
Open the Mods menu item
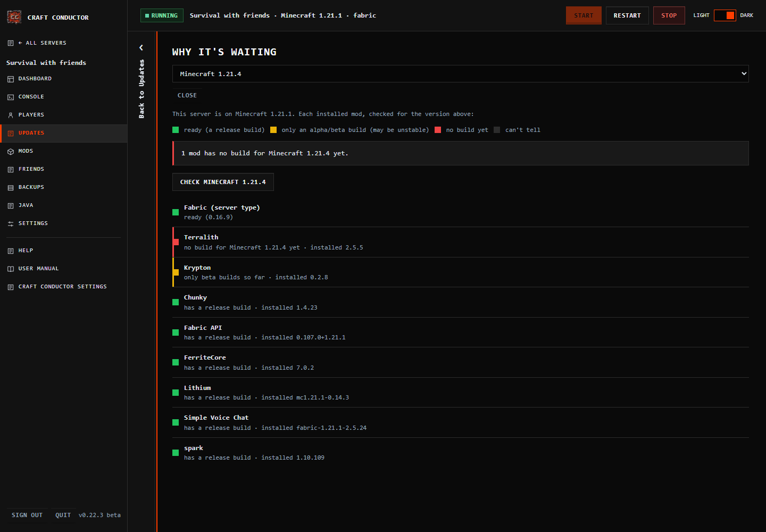click(x=64, y=151)
